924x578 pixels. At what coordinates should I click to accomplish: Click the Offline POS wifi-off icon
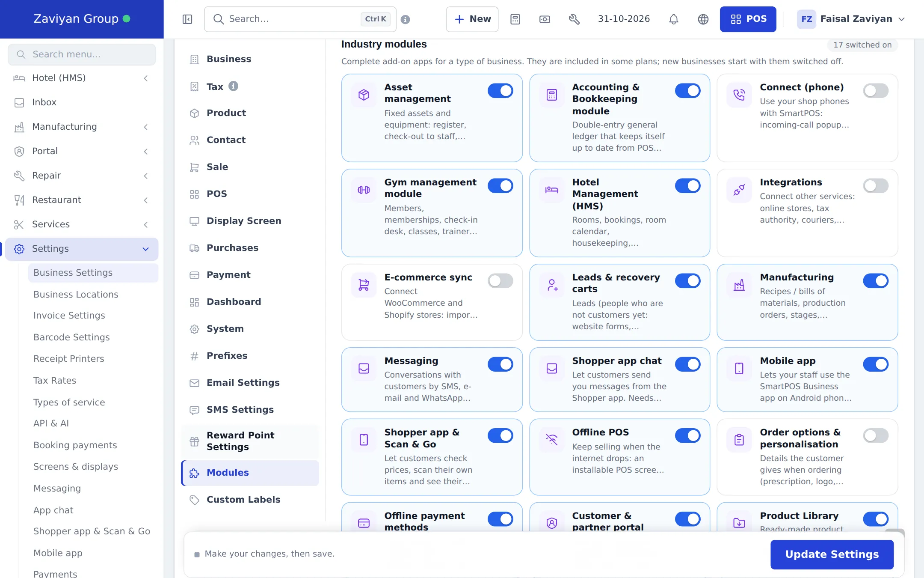click(x=552, y=440)
